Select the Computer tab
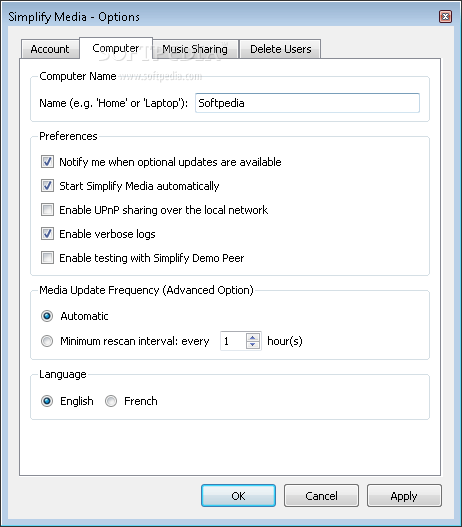 pos(116,48)
